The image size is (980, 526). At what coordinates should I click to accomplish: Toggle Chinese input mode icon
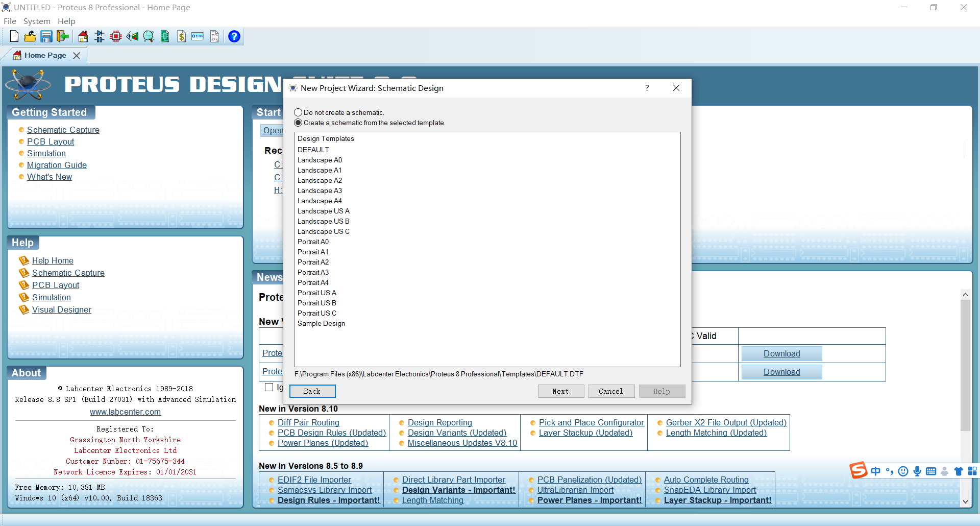coord(876,471)
